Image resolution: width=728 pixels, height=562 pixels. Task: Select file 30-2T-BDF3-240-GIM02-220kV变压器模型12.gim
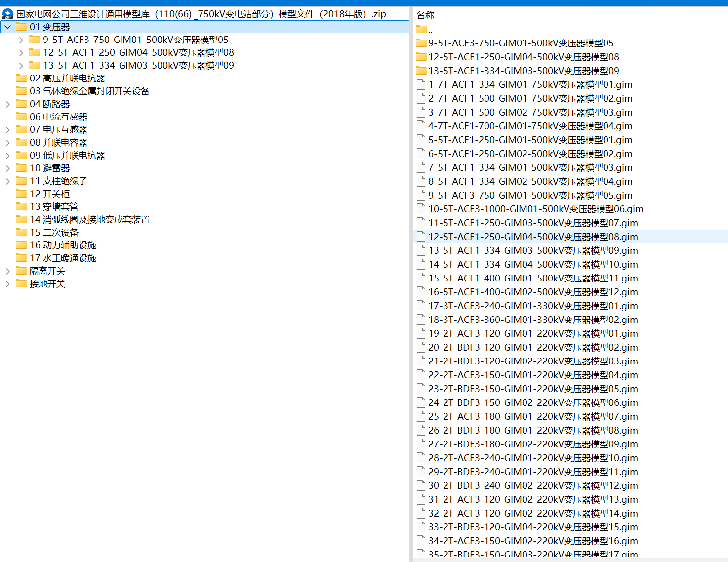(x=533, y=485)
